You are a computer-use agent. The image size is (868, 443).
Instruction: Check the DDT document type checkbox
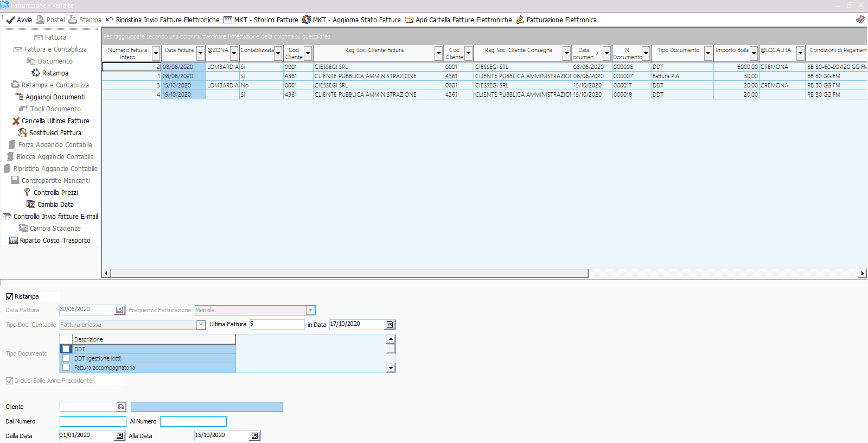click(66, 349)
